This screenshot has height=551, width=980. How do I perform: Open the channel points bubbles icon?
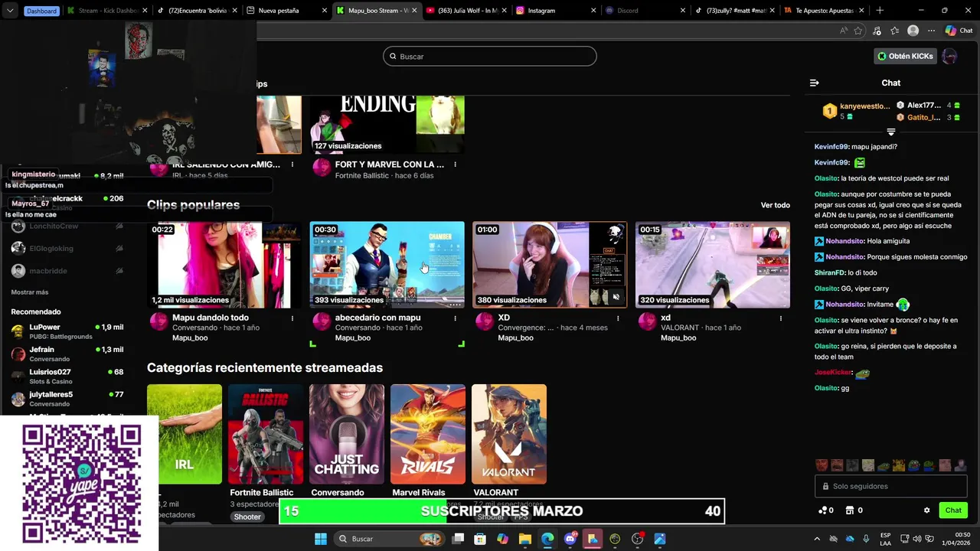coord(823,510)
